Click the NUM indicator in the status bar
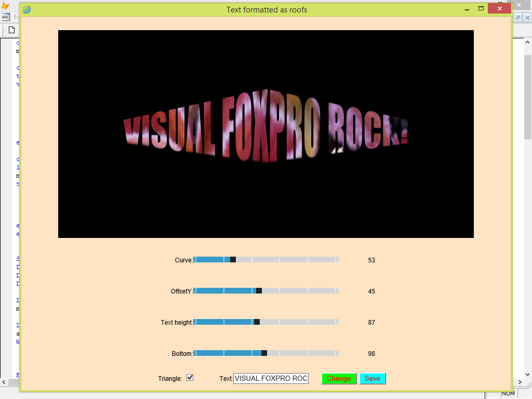Image resolution: width=532 pixels, height=399 pixels. click(508, 393)
